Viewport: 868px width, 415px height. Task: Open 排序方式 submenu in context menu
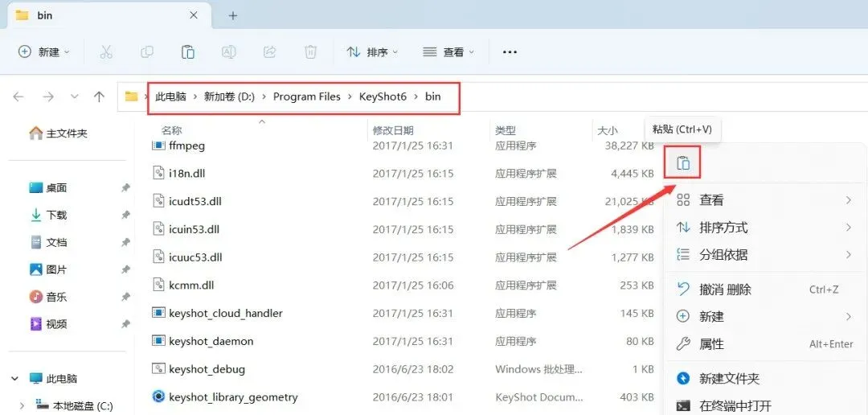(765, 227)
